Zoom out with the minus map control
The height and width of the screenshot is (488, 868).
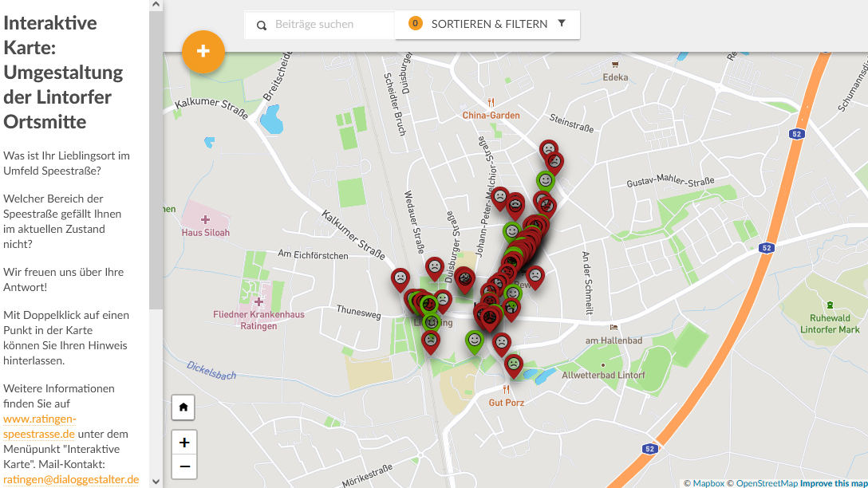pos(183,466)
